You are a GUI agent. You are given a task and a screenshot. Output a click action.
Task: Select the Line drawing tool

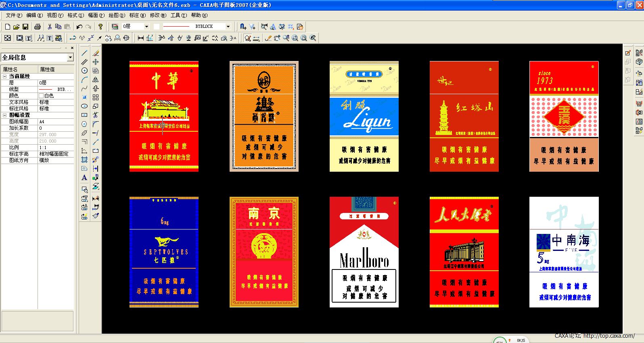pyautogui.click(x=84, y=53)
